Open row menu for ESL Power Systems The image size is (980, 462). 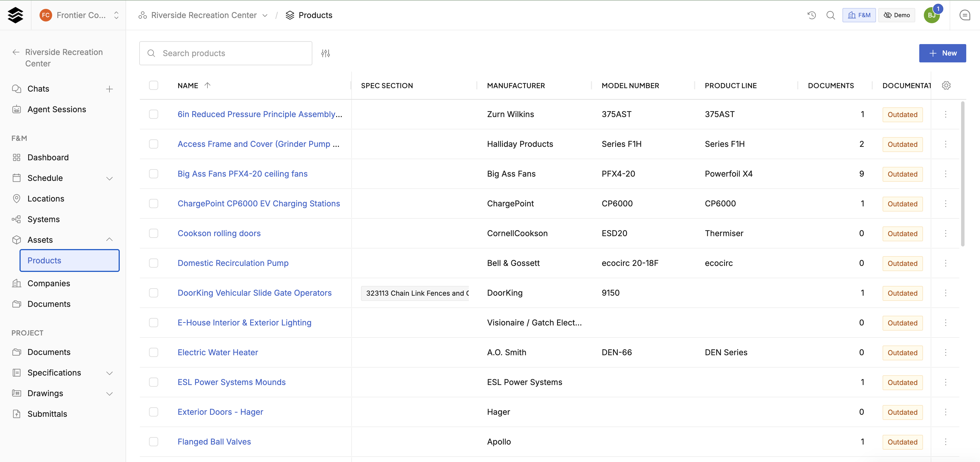tap(945, 382)
